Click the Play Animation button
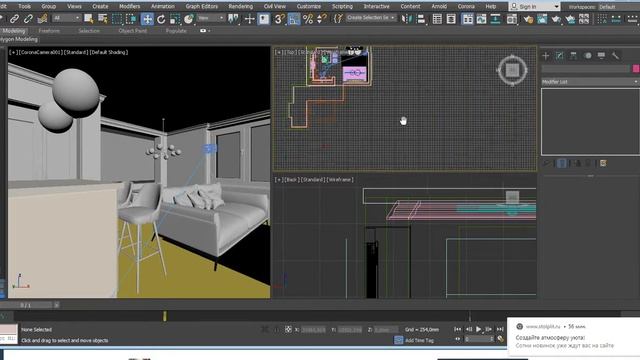 point(478,329)
